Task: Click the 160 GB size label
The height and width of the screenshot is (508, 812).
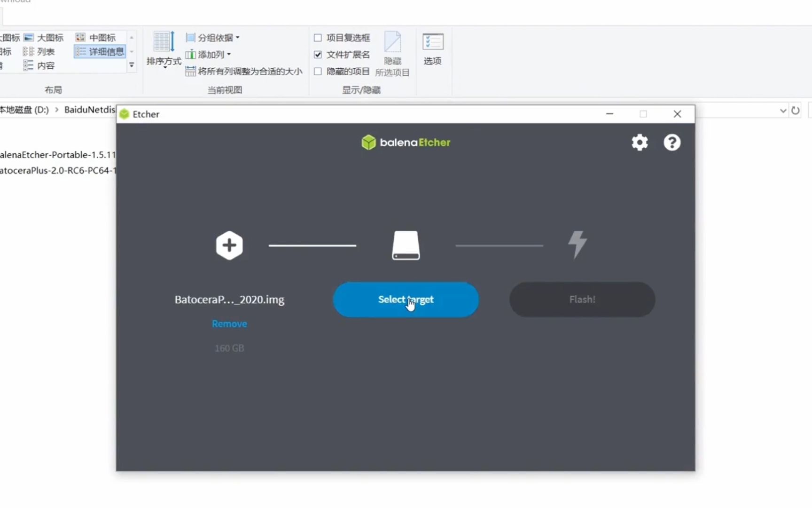Action: pos(229,348)
